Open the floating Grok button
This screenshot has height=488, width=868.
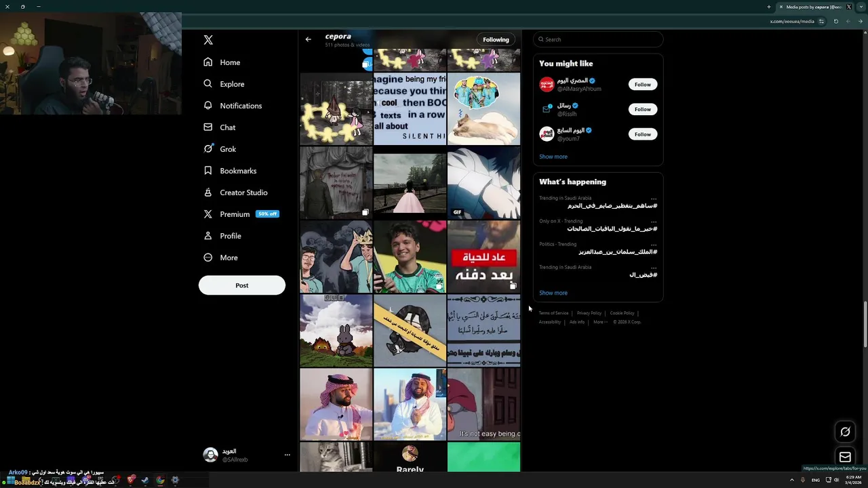(845, 432)
